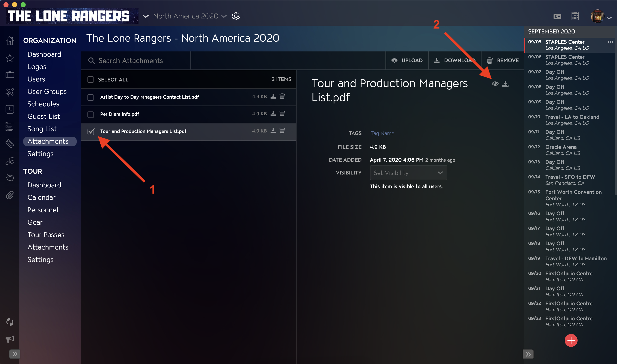Click the Upload button
Screen dimensions: 617x364
407,60
